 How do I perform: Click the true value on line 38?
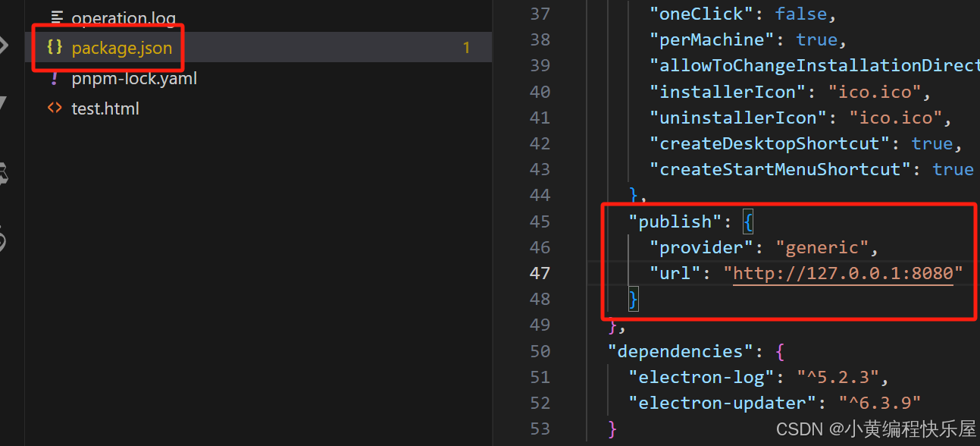(816, 39)
